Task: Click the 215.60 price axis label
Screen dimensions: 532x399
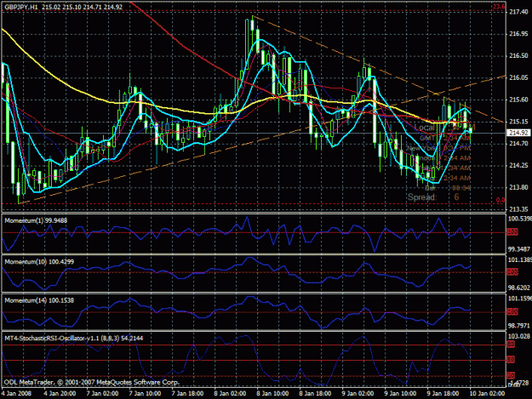Action: (518, 100)
